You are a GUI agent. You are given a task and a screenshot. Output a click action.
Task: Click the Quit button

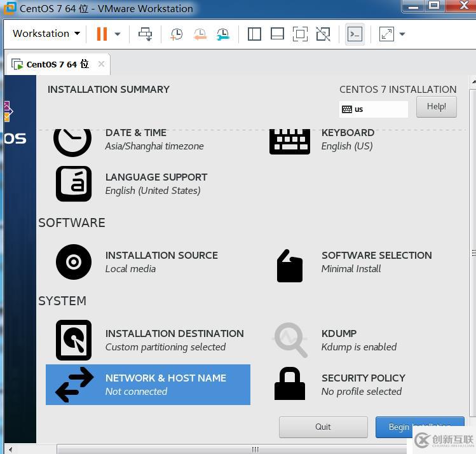pos(323,427)
